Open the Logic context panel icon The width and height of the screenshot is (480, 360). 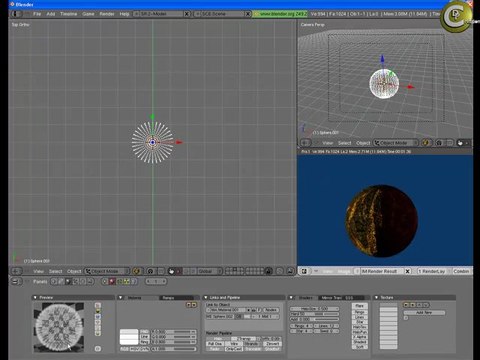pos(53,282)
